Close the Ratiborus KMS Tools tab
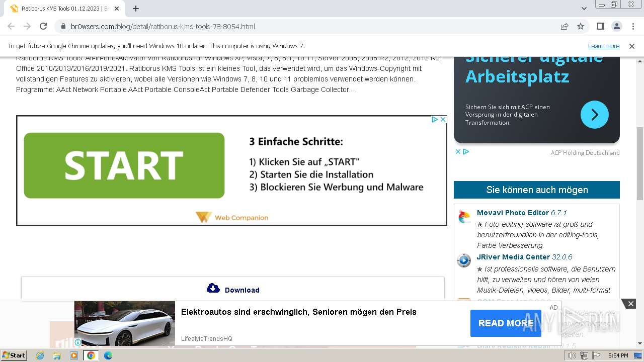 click(x=117, y=9)
